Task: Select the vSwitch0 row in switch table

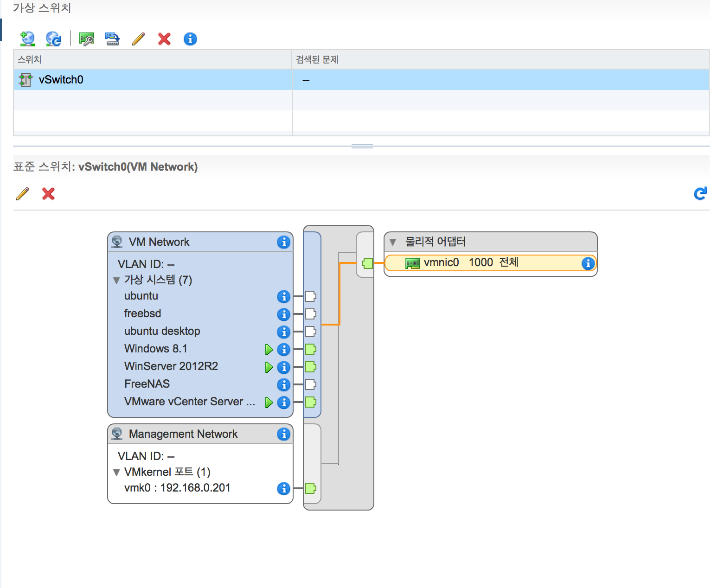Action: click(361, 80)
